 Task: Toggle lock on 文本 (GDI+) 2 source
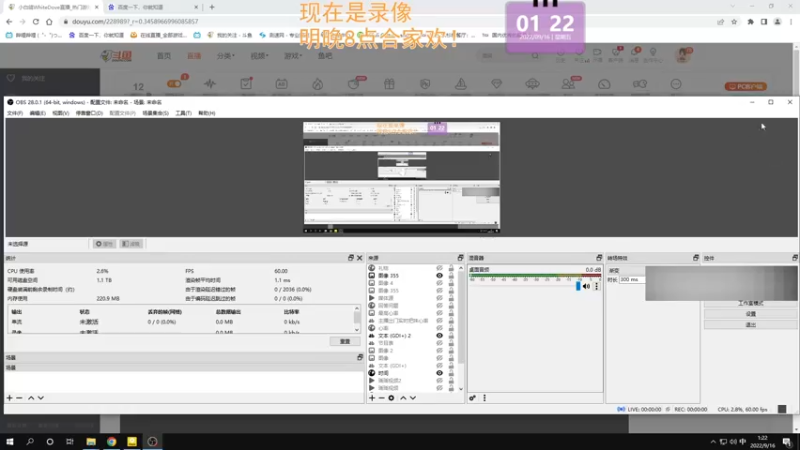(x=451, y=336)
